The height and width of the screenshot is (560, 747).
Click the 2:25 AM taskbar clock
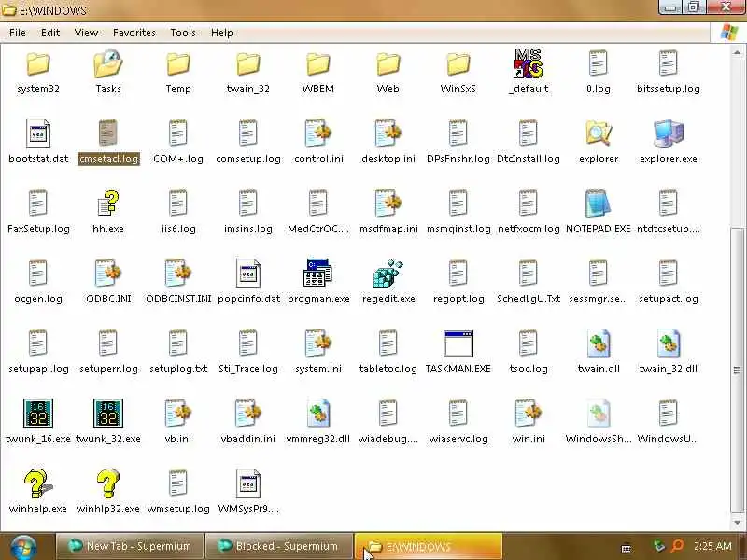(x=712, y=546)
